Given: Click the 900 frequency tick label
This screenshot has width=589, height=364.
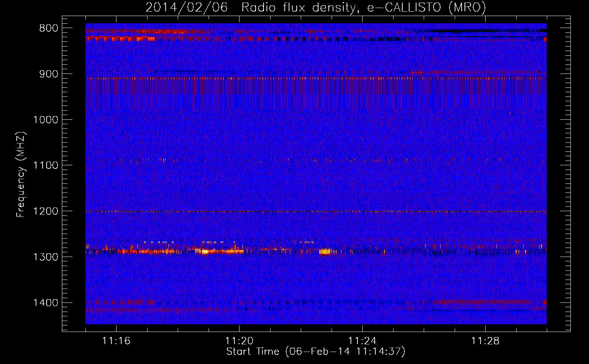Looking at the screenshot, I should tap(49, 74).
